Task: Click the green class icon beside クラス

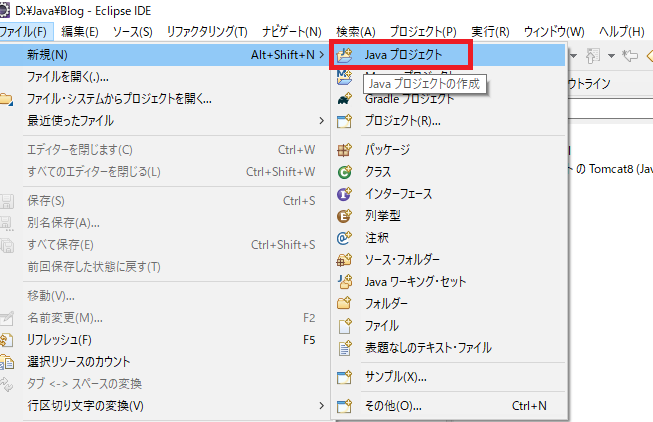Action: tap(344, 172)
